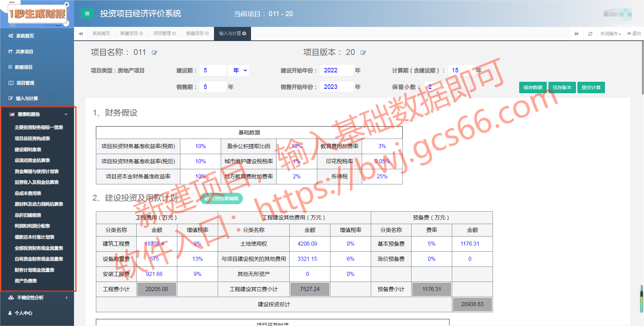Click the 建设开始年份 input showing 2022
Viewport: 644px width, 326px height.
pyautogui.click(x=336, y=70)
